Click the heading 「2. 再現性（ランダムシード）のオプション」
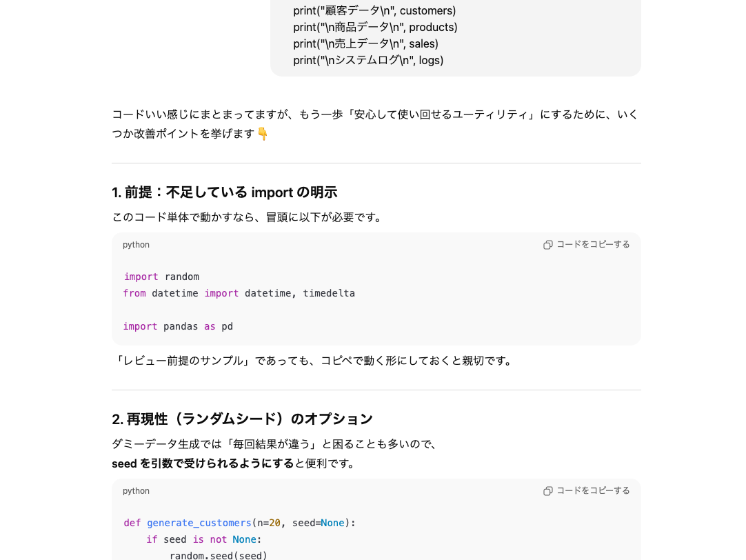Viewport: 746px width, 560px height. (x=242, y=419)
